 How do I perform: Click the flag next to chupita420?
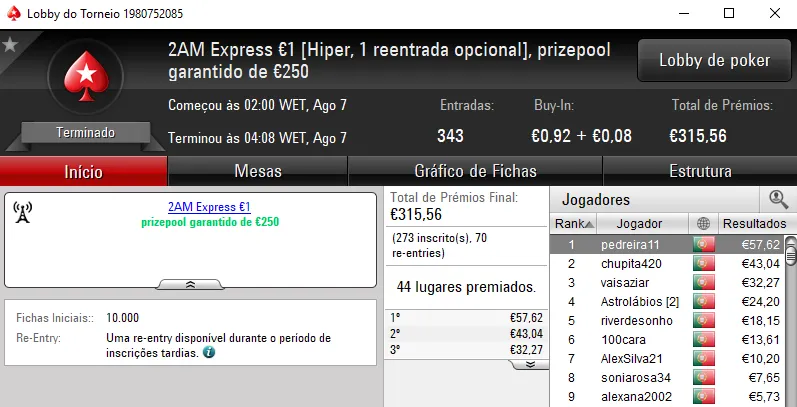coord(703,264)
